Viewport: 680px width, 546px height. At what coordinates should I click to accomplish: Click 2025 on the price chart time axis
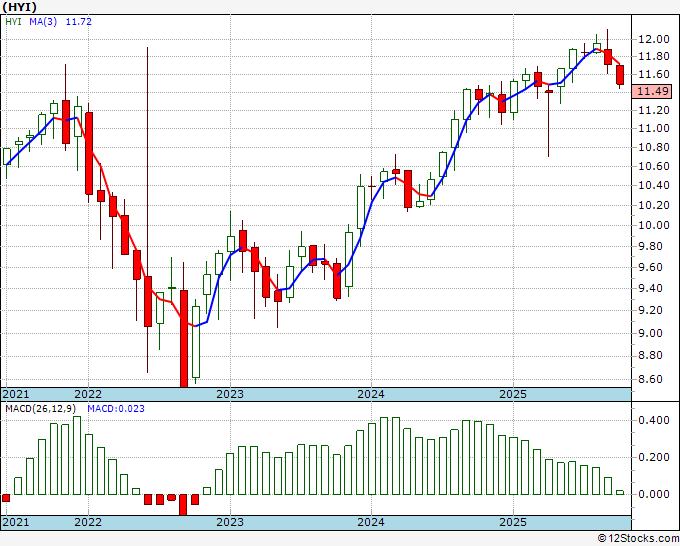click(x=513, y=394)
